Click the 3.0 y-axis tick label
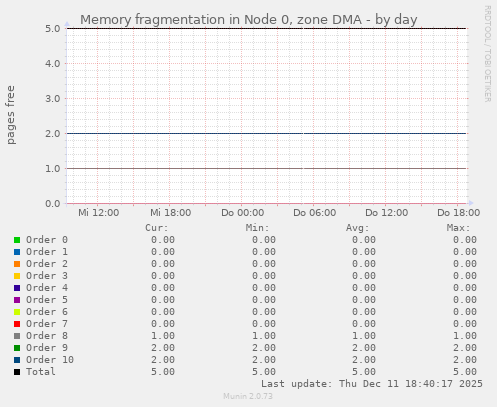497x407 pixels. (53, 98)
